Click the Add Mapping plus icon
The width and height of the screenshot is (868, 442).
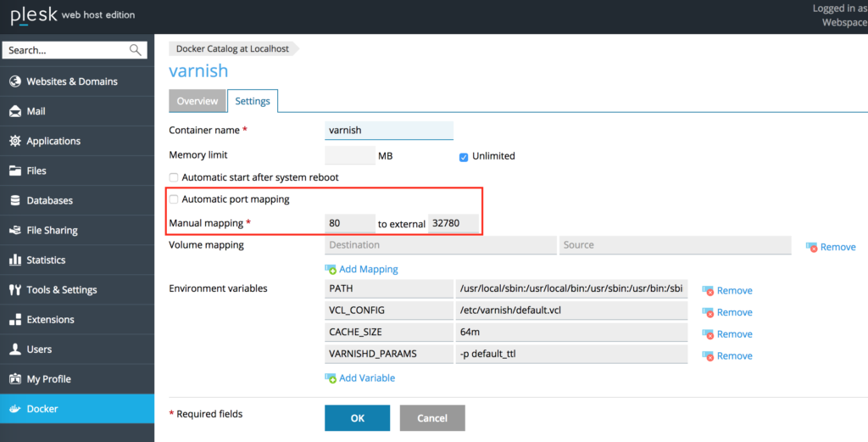(x=331, y=269)
